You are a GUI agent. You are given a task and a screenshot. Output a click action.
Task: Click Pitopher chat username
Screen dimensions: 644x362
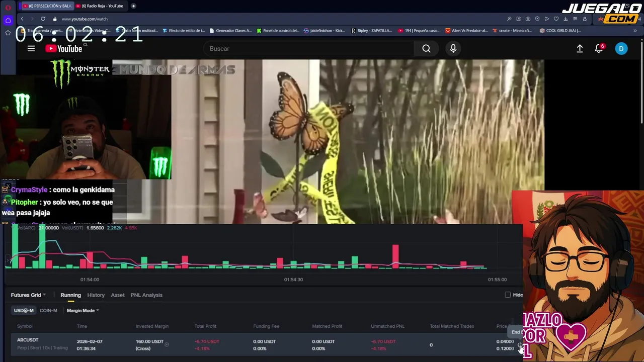25,202
